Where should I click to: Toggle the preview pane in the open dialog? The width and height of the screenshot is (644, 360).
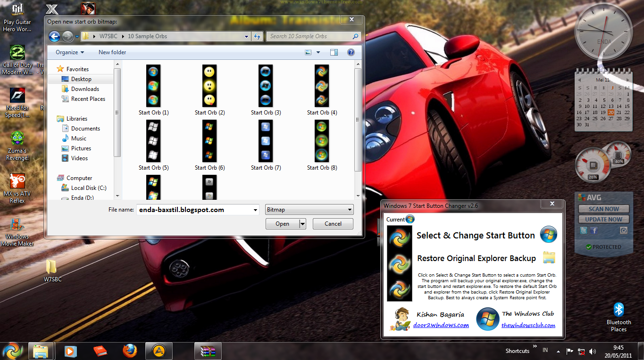tap(334, 52)
